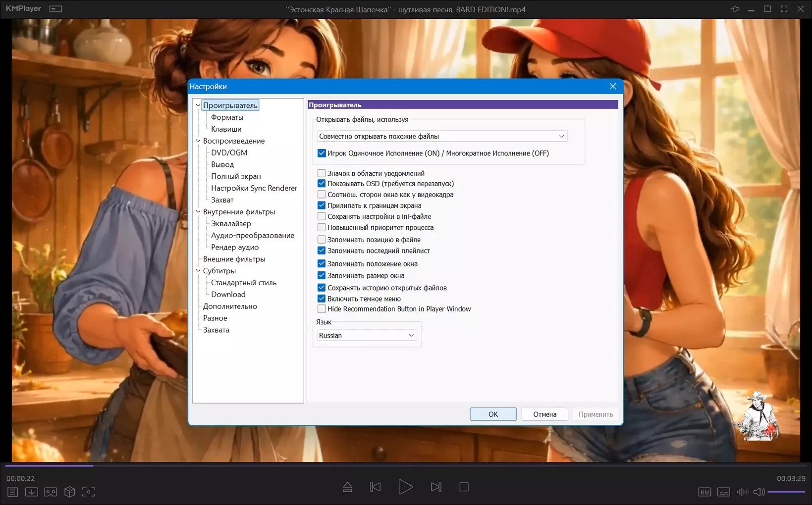The width and height of the screenshot is (812, 505).
Task: Click the 'Отмена' button
Action: pos(544,414)
